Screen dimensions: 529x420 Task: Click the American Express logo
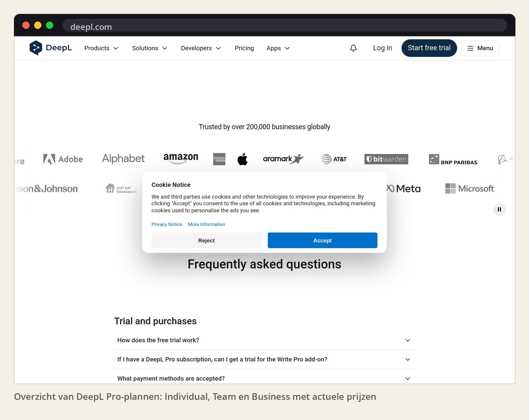(x=219, y=159)
